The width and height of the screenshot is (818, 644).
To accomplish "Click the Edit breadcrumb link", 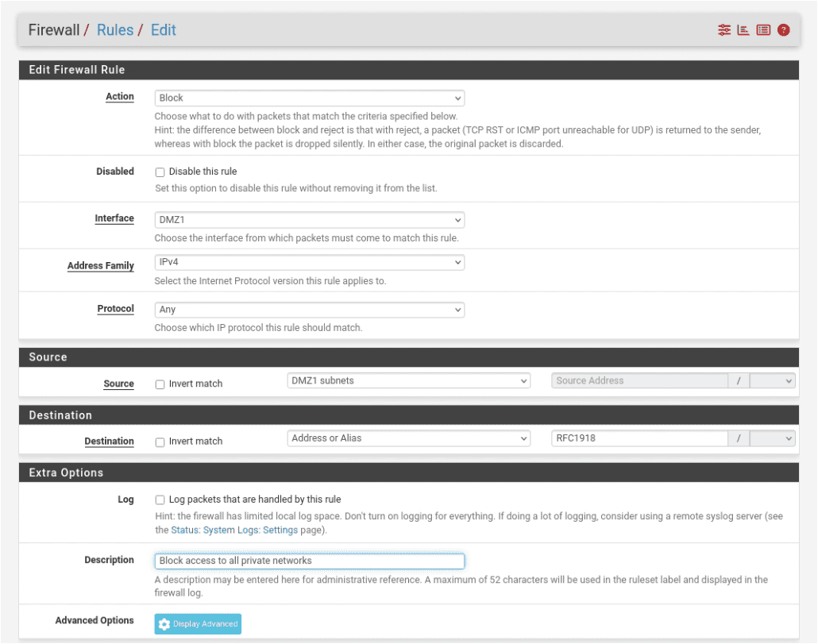I will (164, 29).
